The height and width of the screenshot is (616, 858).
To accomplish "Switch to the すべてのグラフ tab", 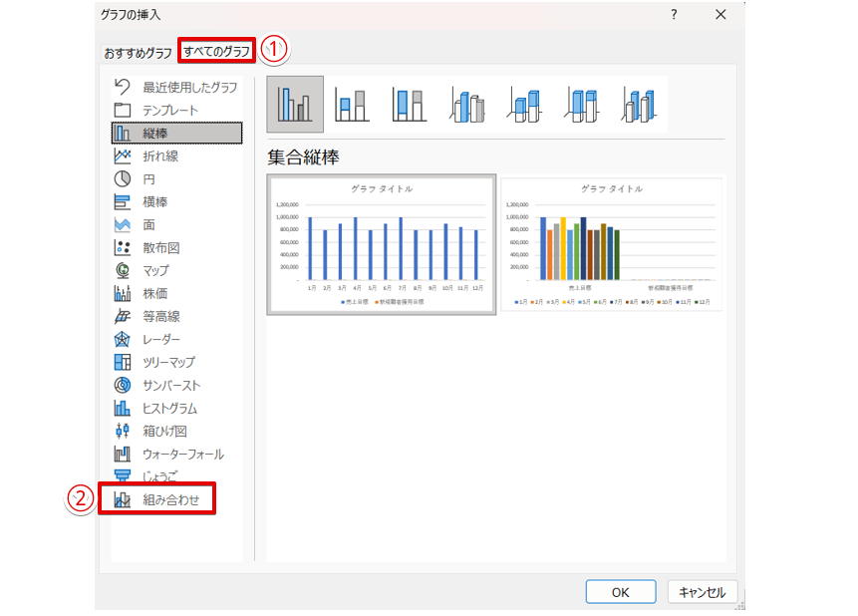I will tap(216, 50).
